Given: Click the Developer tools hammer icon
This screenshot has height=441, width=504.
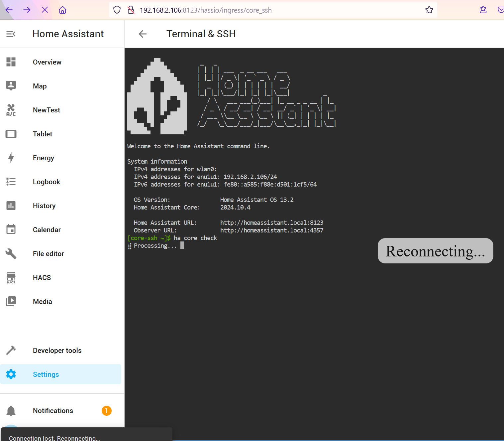Looking at the screenshot, I should coord(11,350).
